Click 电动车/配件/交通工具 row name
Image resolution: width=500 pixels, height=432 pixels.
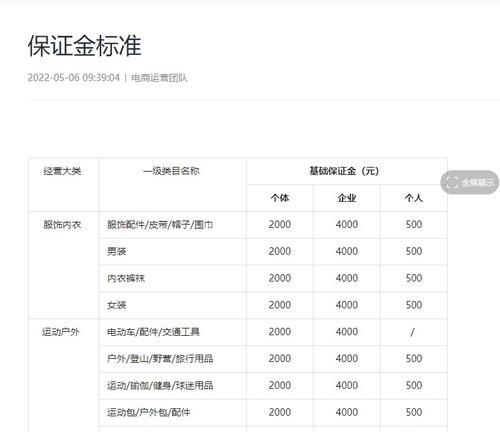click(153, 332)
